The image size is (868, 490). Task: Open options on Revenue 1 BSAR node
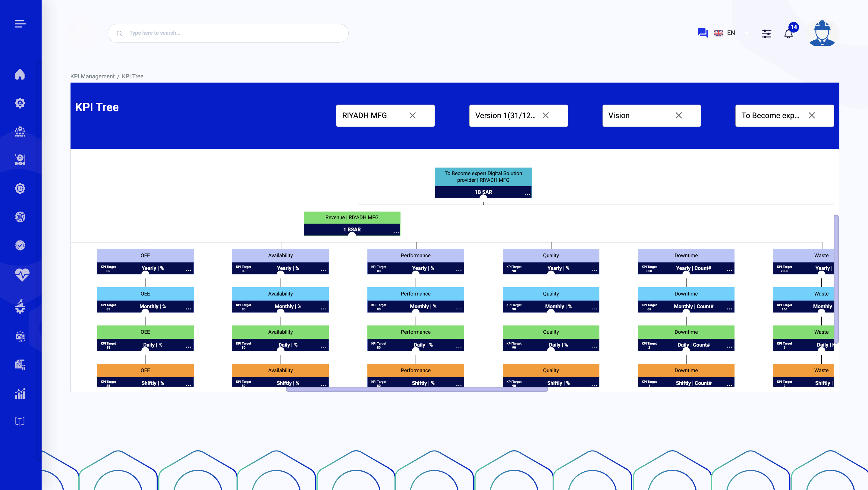(x=396, y=232)
